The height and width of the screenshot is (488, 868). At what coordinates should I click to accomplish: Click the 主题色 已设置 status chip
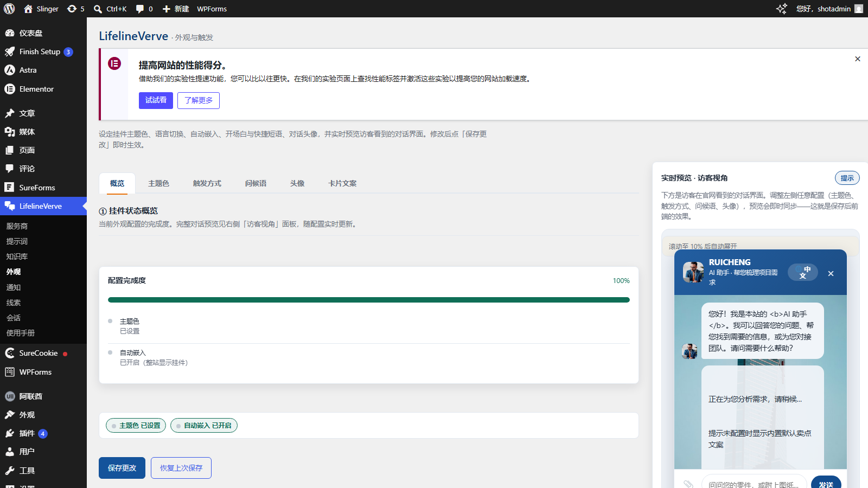pos(136,426)
